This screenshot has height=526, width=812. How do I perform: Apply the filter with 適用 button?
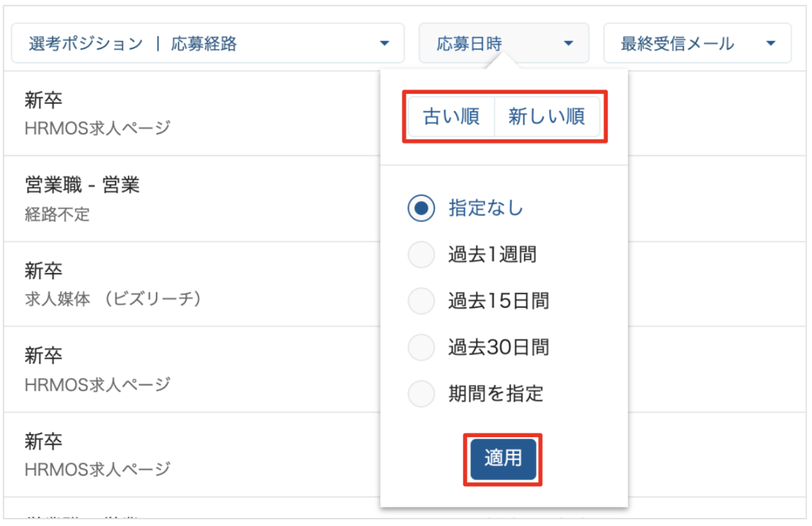point(503,458)
